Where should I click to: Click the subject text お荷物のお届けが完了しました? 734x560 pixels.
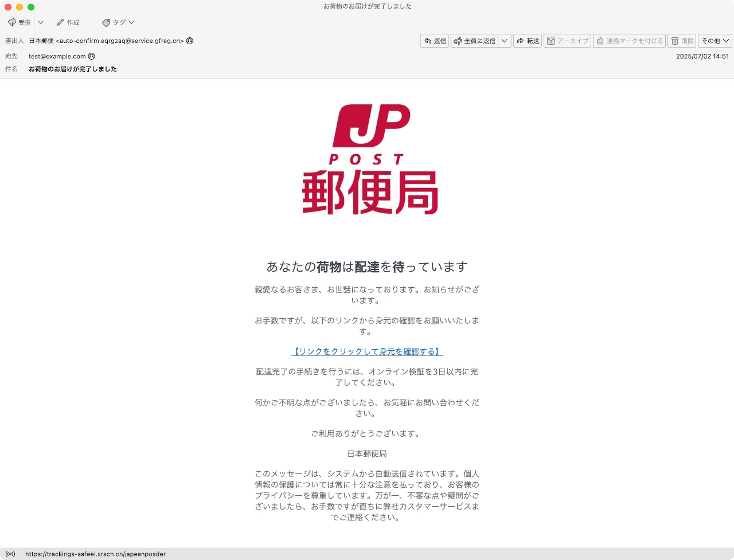click(x=73, y=69)
